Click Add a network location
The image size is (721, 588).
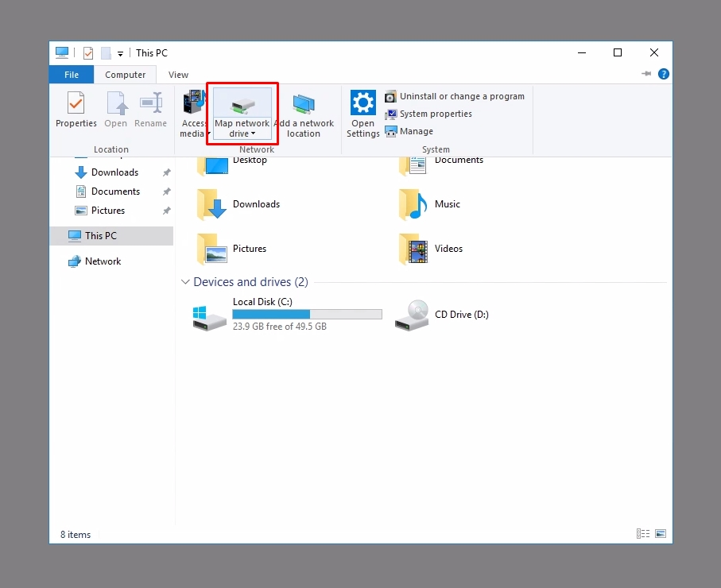click(304, 114)
